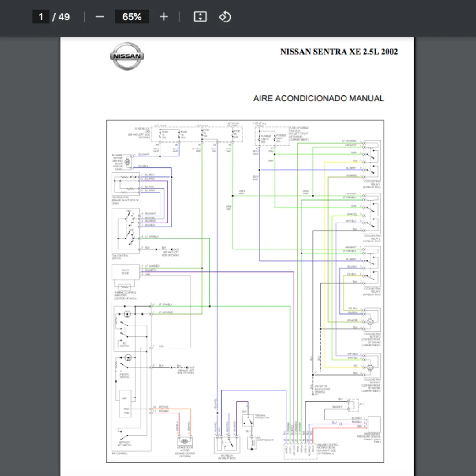Rotate the document counterclockwise
476x476 pixels.
[x=225, y=17]
